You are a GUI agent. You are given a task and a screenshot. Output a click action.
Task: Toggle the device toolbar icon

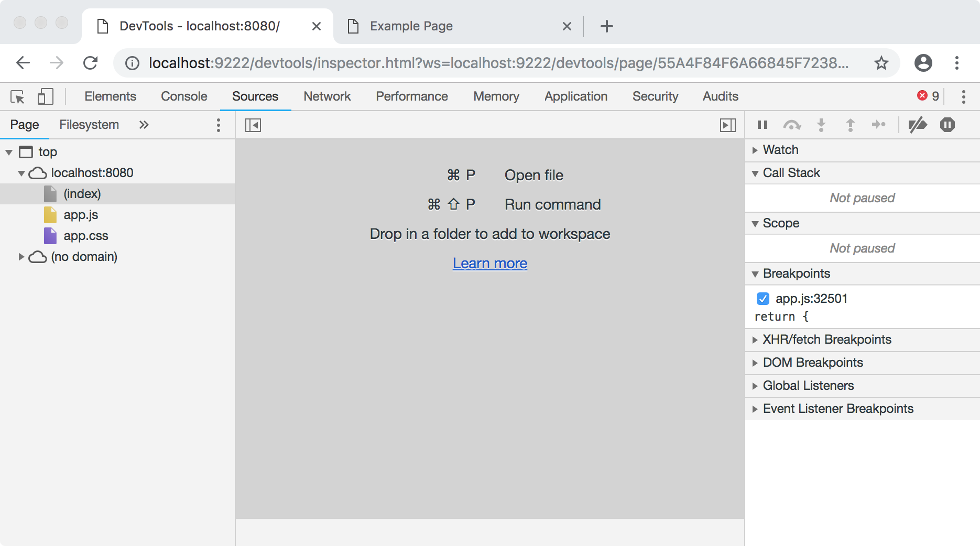point(46,96)
